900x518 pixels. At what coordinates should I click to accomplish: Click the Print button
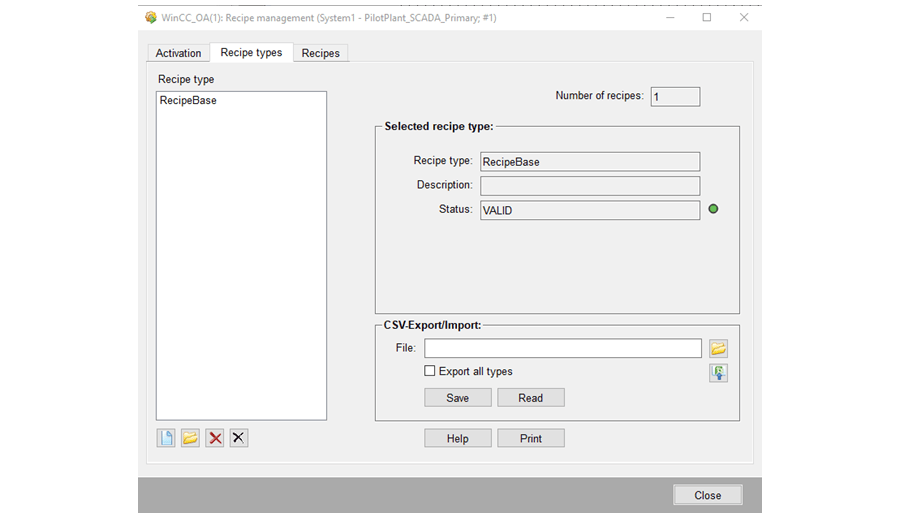[x=531, y=438]
